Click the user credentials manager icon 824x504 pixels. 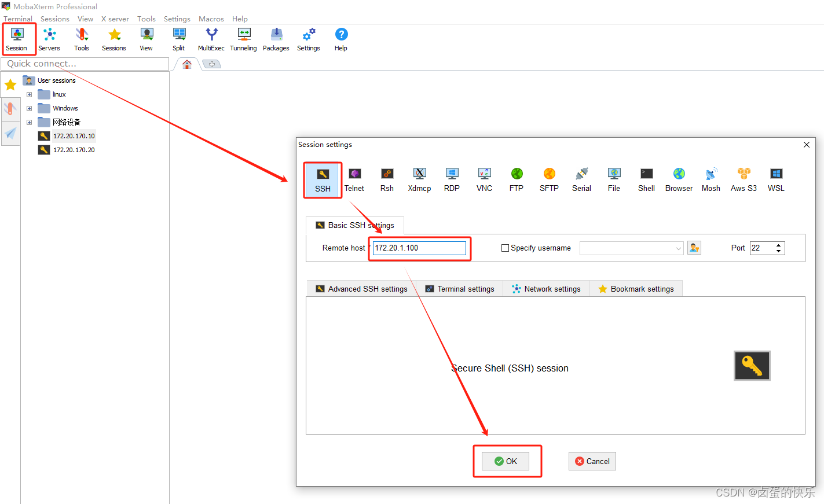[x=694, y=248]
